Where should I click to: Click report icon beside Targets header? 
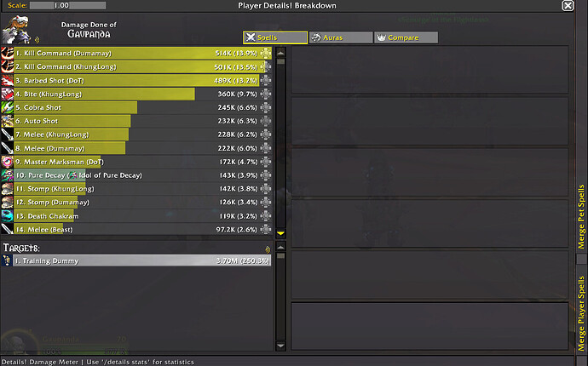click(268, 249)
